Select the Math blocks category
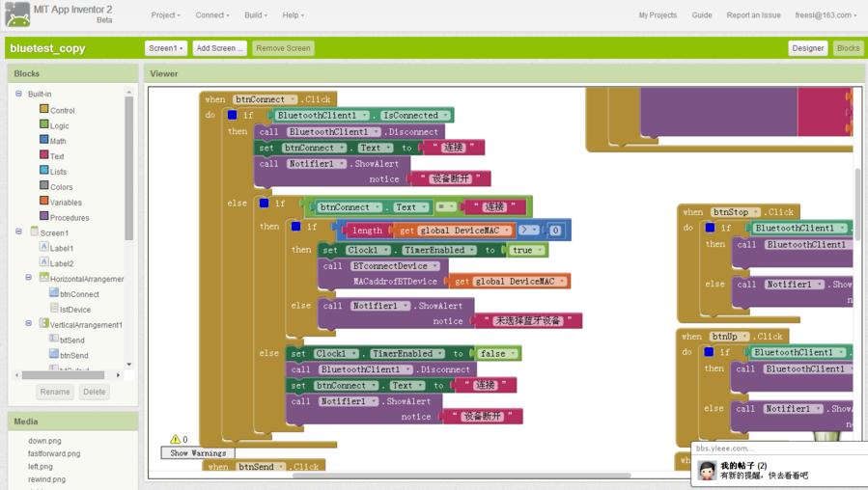 pyautogui.click(x=58, y=141)
